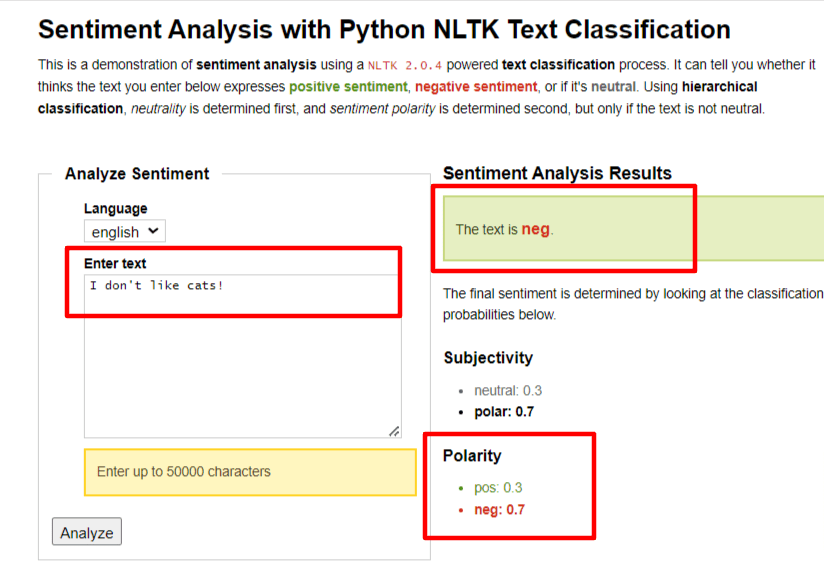Open the Language dropdown showing english
This screenshot has width=824, height=580.
(124, 232)
